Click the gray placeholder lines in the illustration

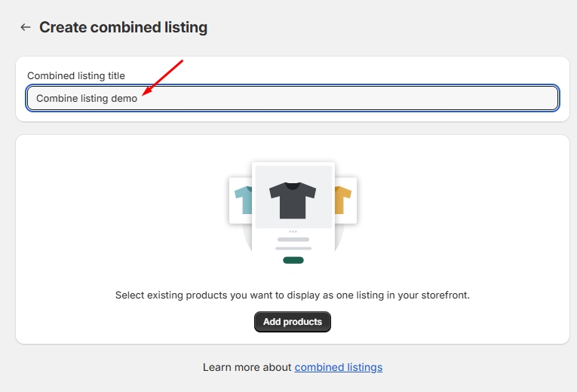coord(293,243)
